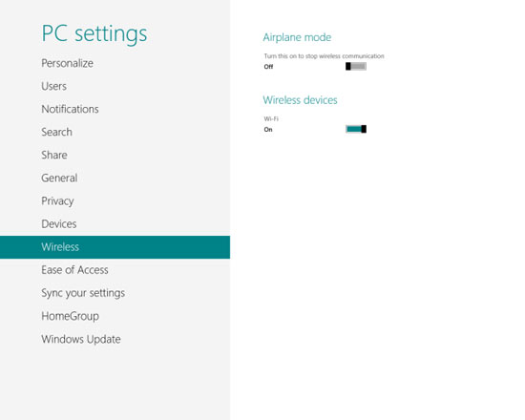Go to Search settings
Viewport: 525px width, 420px height.
[57, 132]
